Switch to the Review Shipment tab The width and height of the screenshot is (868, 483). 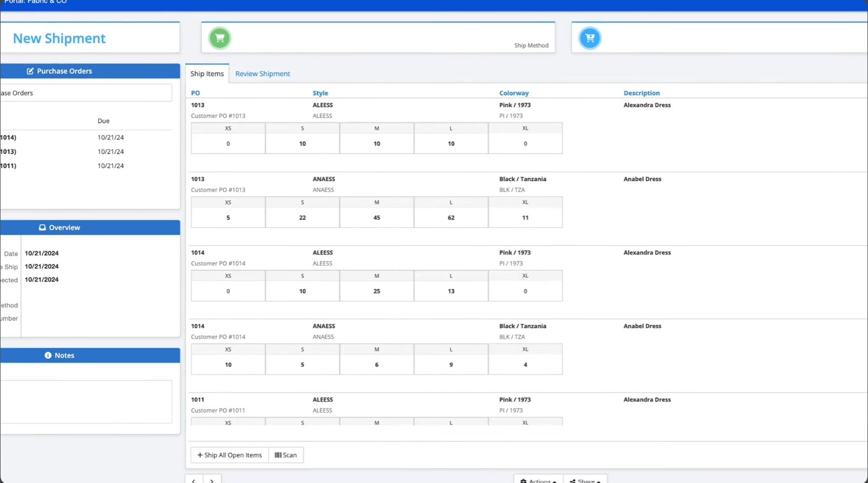tap(262, 74)
